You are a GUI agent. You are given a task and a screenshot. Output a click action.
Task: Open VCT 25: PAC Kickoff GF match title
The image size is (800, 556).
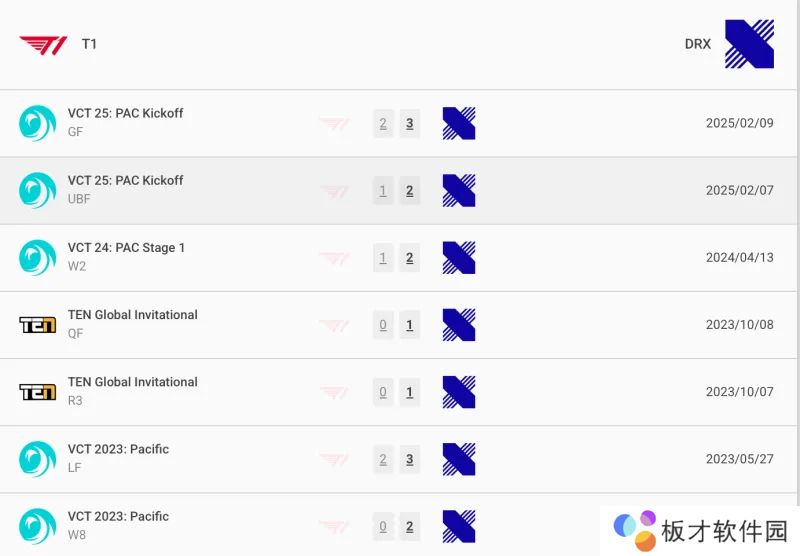[x=125, y=113]
